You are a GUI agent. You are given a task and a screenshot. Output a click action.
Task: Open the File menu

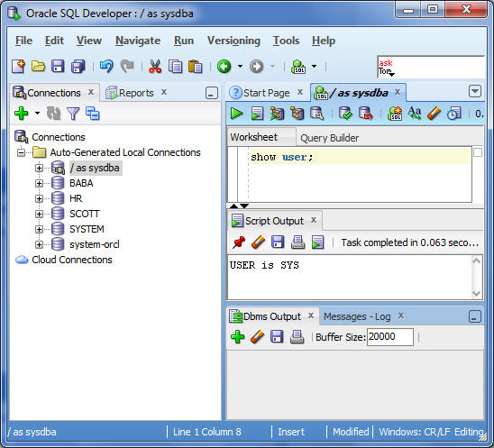point(24,41)
